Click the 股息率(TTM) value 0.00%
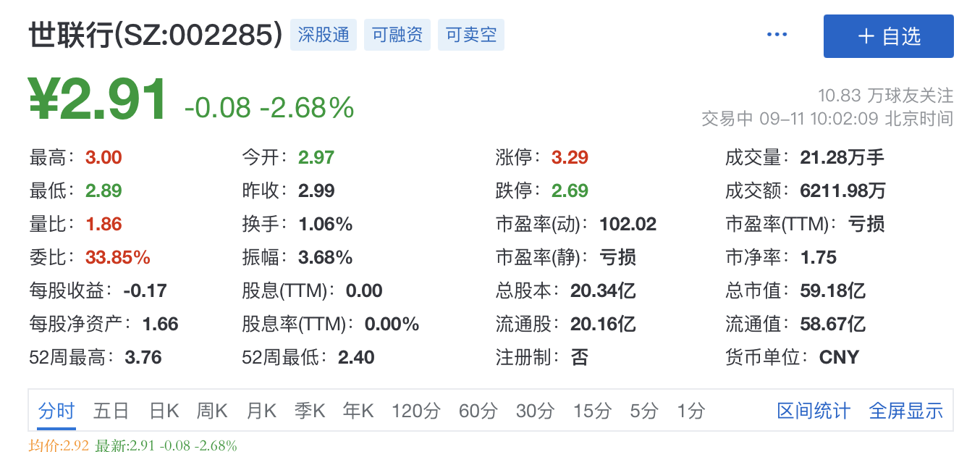Viewport: 980px width, 452px height. (392, 324)
